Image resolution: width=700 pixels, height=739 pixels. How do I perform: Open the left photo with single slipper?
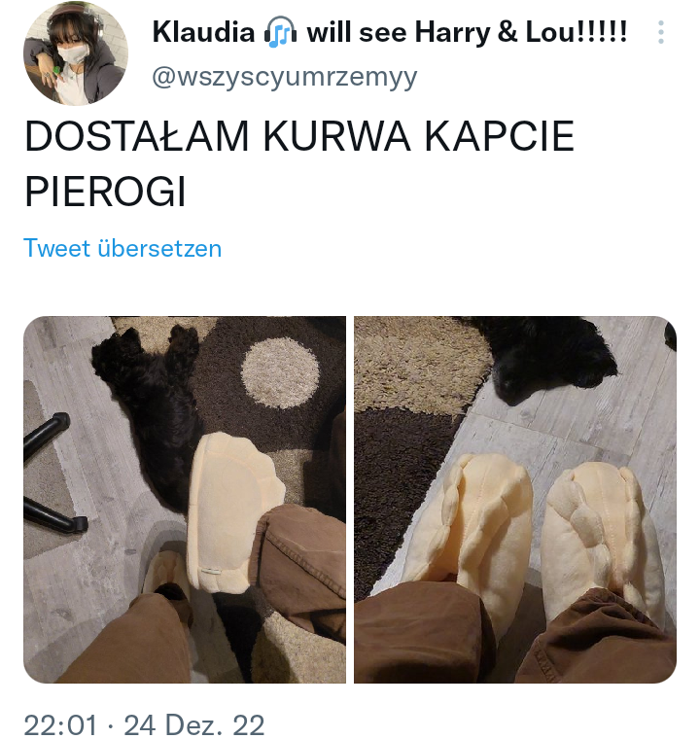[185, 500]
